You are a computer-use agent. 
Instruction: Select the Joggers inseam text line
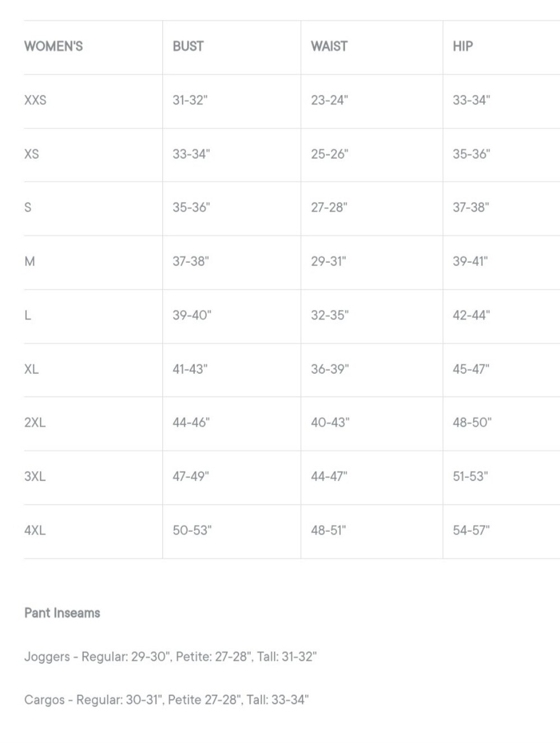point(170,657)
